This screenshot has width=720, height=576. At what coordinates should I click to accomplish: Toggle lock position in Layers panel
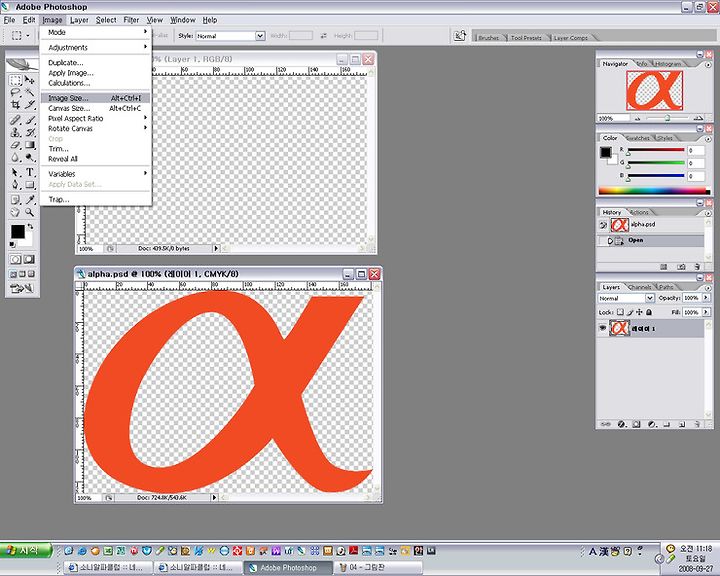pyautogui.click(x=639, y=312)
